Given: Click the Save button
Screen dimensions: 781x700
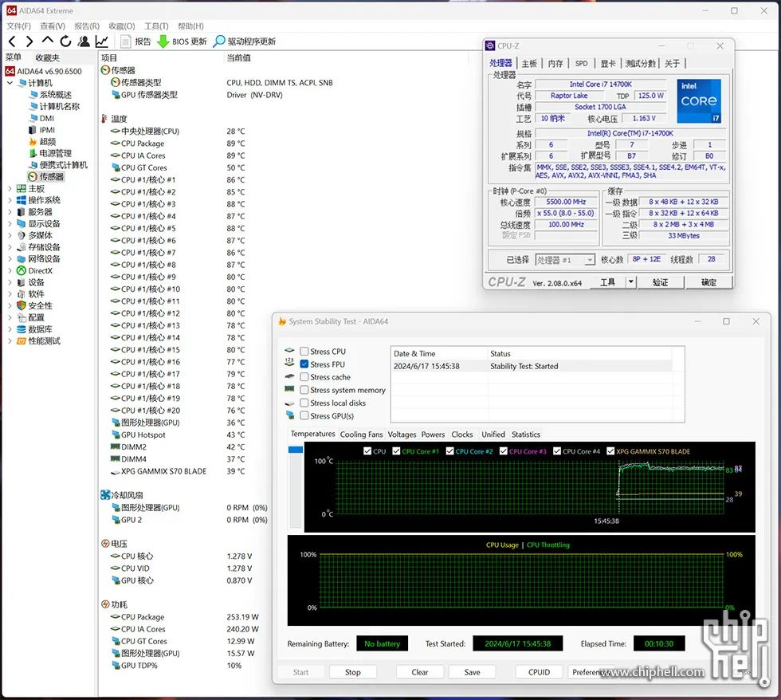Looking at the screenshot, I should 472,672.
